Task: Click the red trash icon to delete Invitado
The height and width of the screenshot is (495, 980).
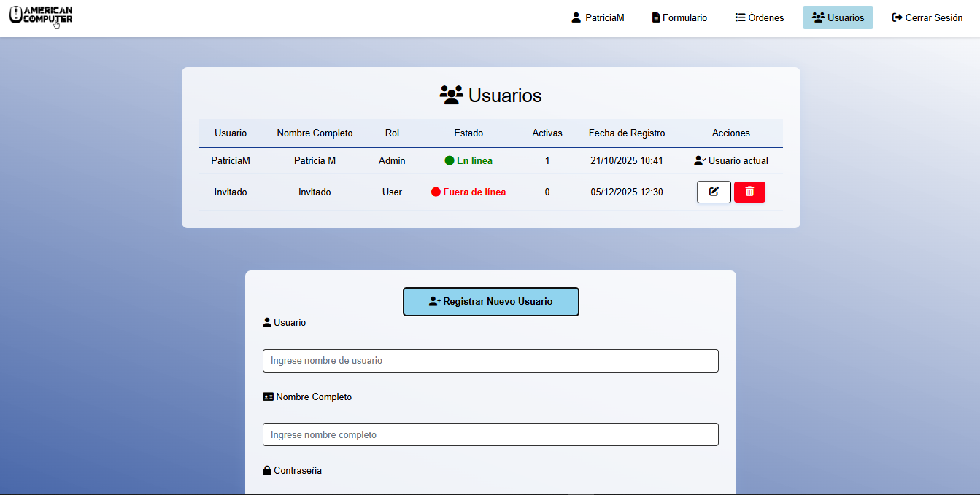Action: pyautogui.click(x=749, y=192)
